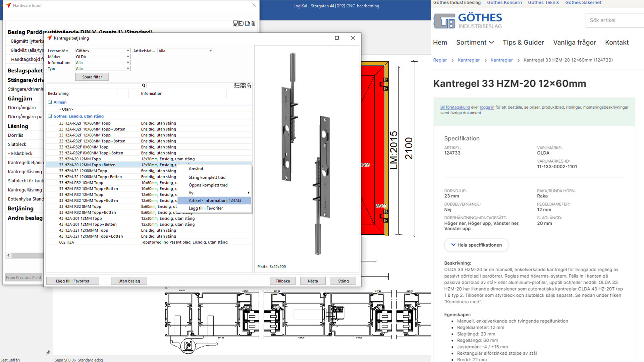
Task: Click the save icon in Hardware Input
Action: (235, 23)
